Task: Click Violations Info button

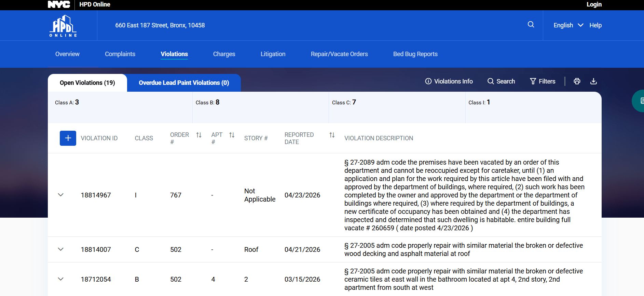Action: point(449,81)
